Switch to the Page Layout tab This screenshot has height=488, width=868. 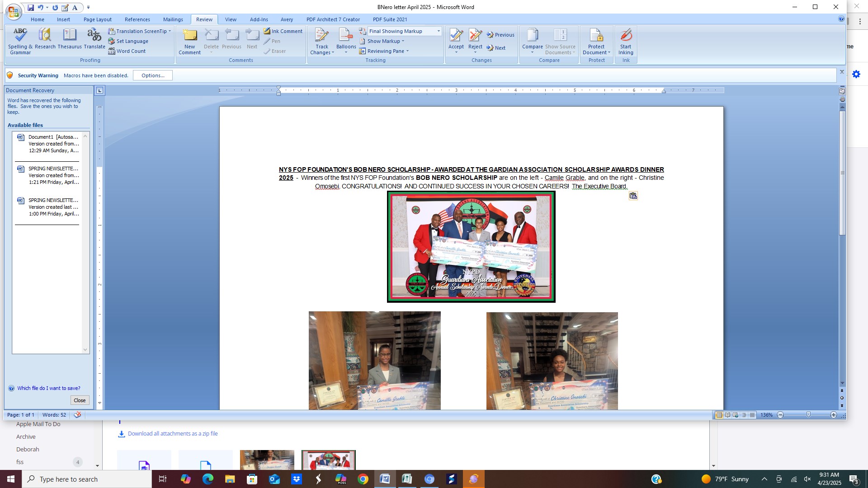pyautogui.click(x=97, y=19)
